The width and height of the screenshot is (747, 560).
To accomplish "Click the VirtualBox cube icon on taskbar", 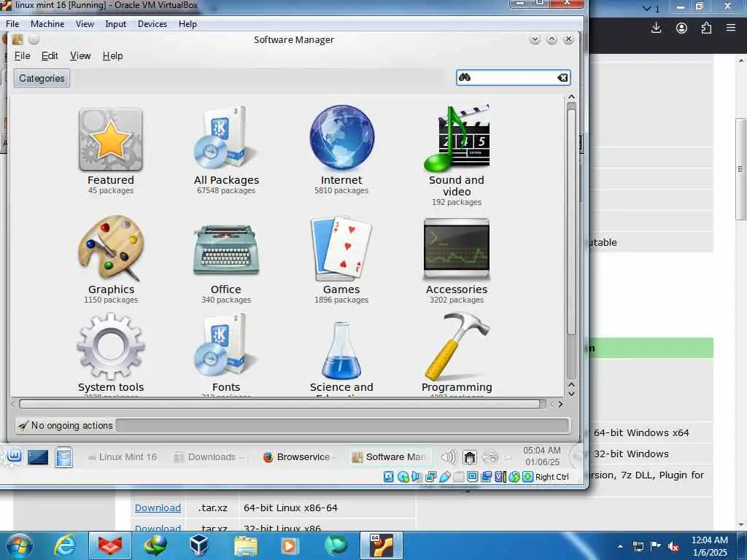I will click(198, 545).
